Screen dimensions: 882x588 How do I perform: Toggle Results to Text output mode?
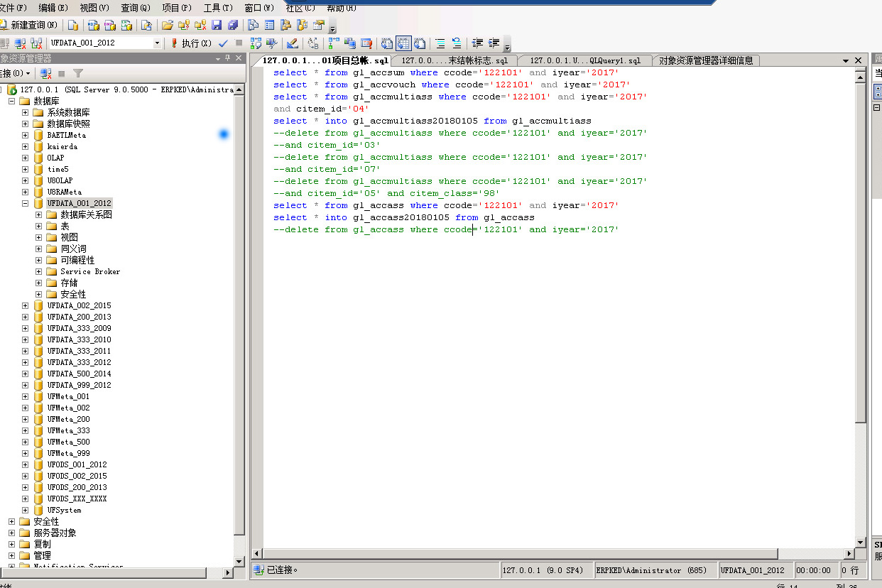387,43
